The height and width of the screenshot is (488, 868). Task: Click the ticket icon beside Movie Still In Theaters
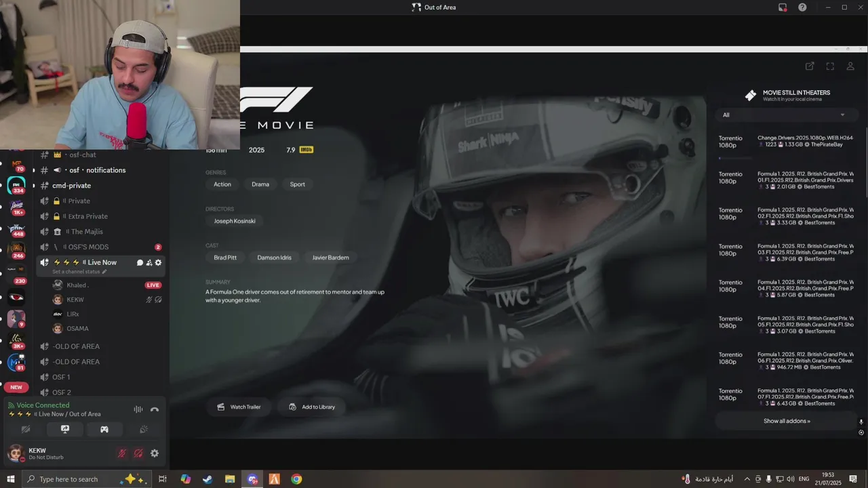751,96
